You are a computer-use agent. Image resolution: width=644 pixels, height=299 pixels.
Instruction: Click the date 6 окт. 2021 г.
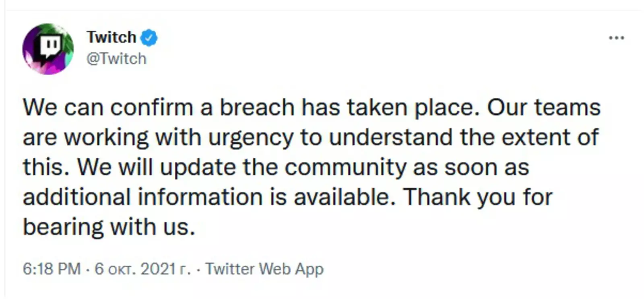(x=142, y=269)
